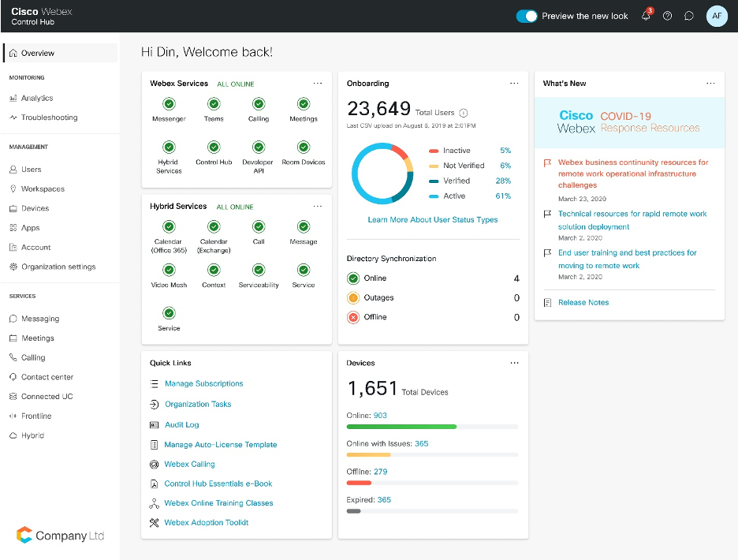The height and width of the screenshot is (560, 738).
Task: Click the chat feedback bubble icon
Action: [x=688, y=16]
